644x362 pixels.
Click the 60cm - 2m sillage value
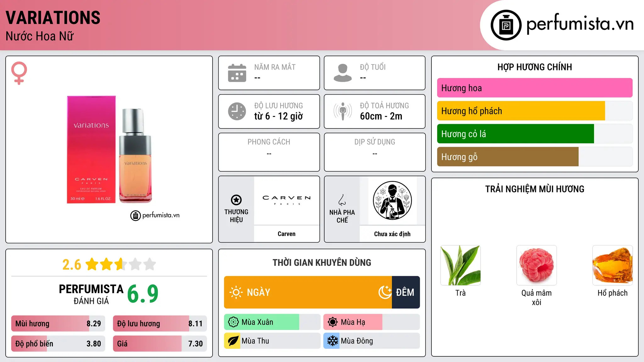coord(381,116)
